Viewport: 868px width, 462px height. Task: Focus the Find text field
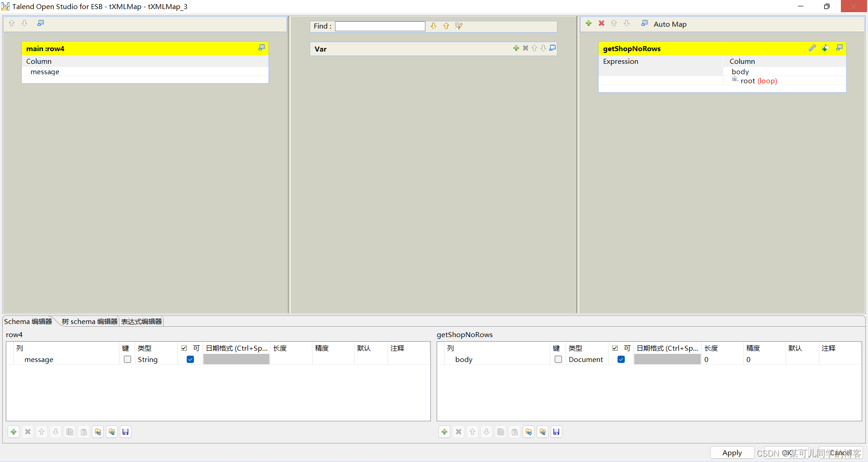tap(380, 26)
